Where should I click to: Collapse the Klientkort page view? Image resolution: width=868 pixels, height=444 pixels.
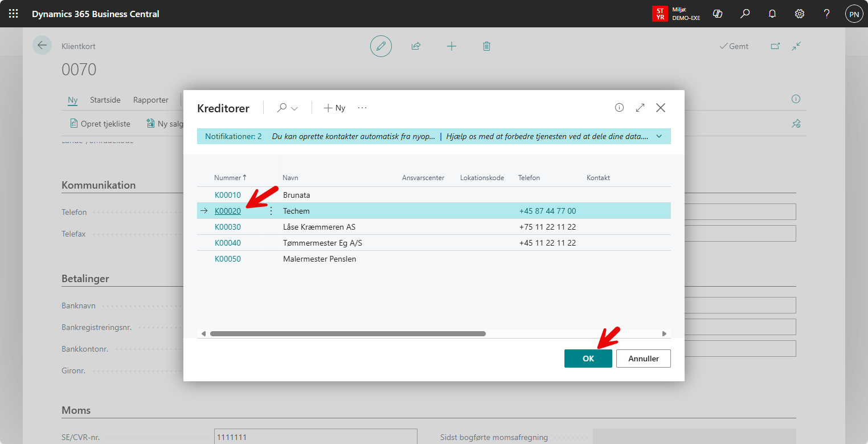click(797, 46)
